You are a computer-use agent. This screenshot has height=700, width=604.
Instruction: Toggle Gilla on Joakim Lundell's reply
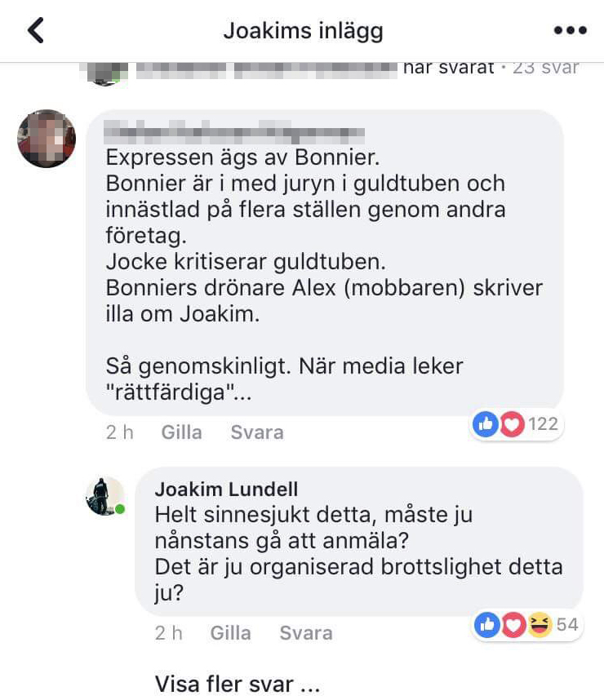tap(230, 632)
